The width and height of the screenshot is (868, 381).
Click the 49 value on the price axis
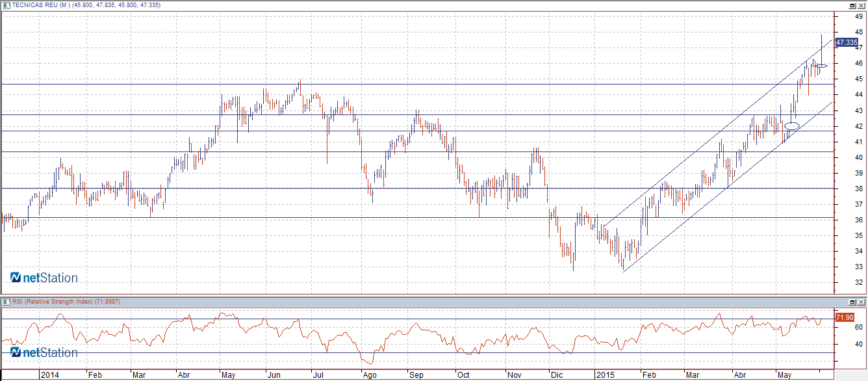coord(858,17)
